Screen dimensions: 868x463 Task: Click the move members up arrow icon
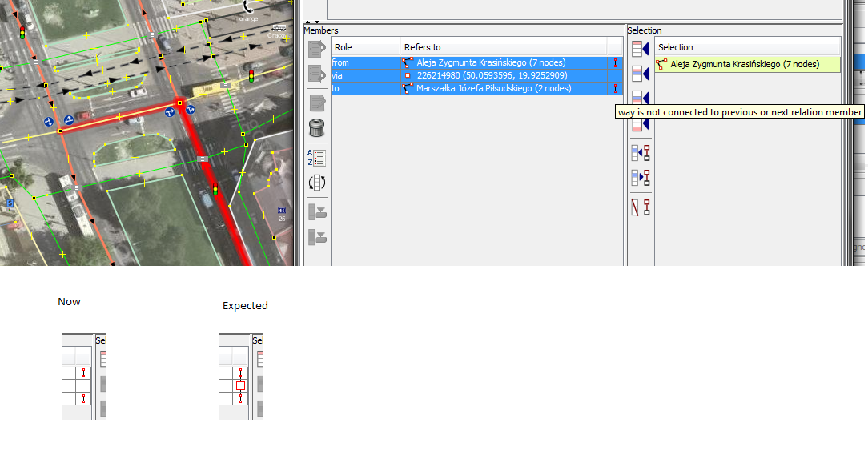[317, 49]
